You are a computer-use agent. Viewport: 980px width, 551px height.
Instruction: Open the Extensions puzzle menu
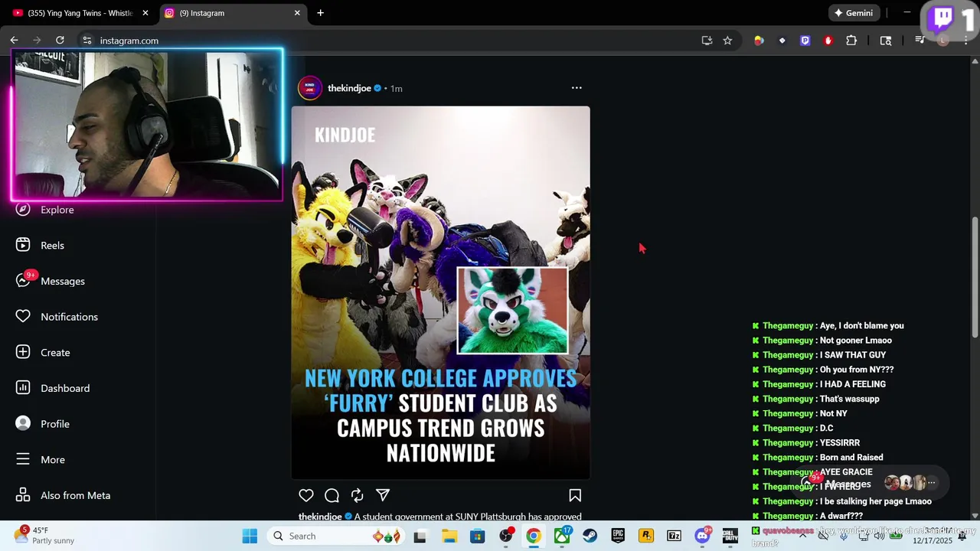851,41
